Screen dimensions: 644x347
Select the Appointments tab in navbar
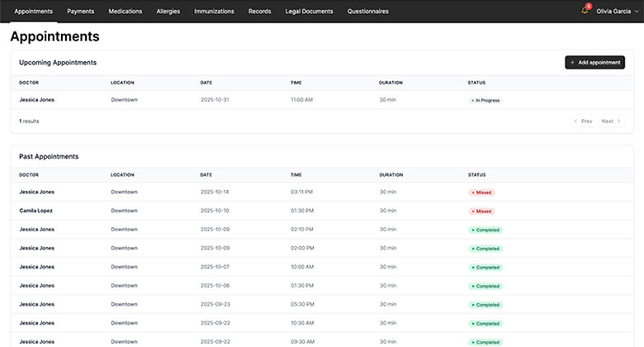[x=33, y=12]
